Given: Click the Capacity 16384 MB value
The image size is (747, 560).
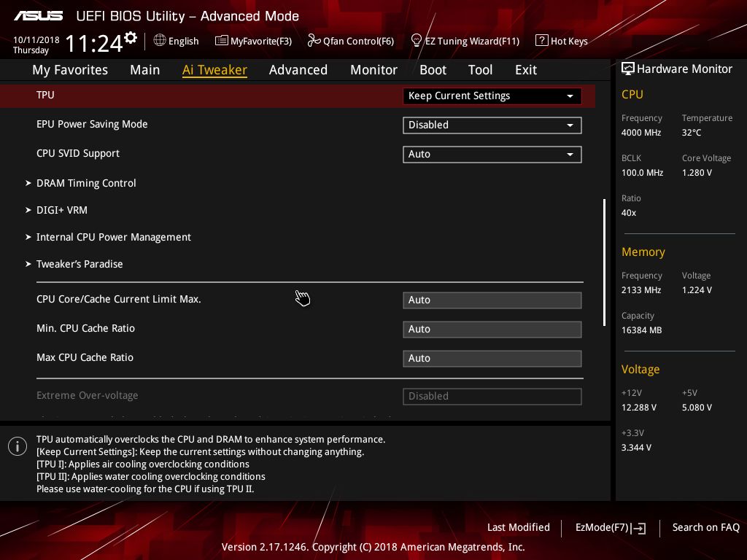Looking at the screenshot, I should 642,330.
